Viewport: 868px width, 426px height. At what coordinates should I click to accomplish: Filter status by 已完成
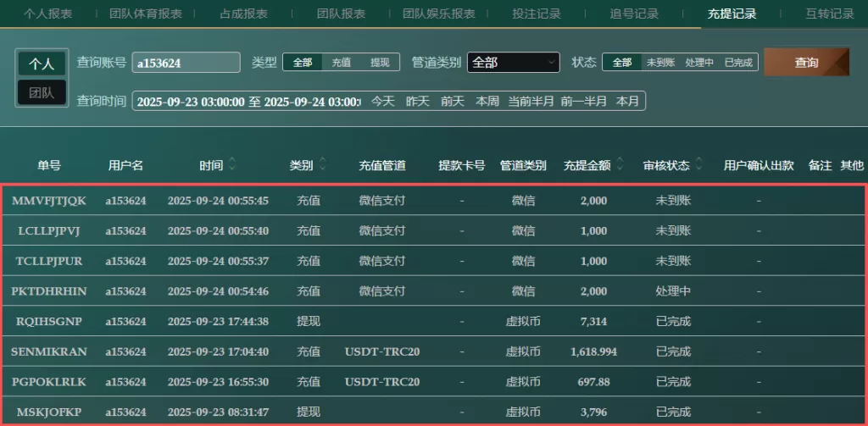(738, 63)
